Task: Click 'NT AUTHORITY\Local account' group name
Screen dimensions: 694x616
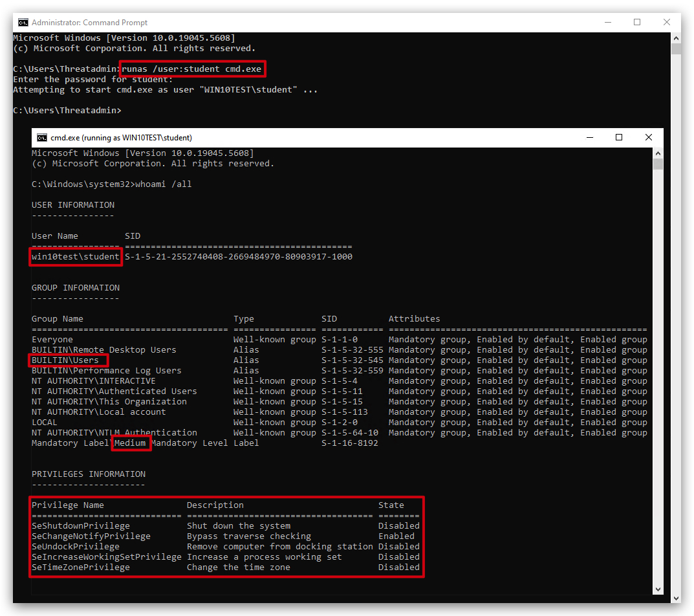Action: pyautogui.click(x=99, y=412)
